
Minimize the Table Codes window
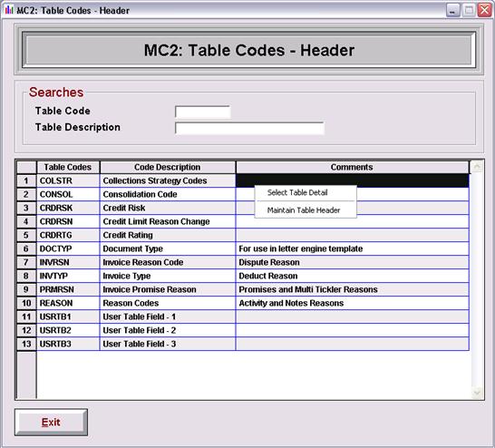point(453,10)
